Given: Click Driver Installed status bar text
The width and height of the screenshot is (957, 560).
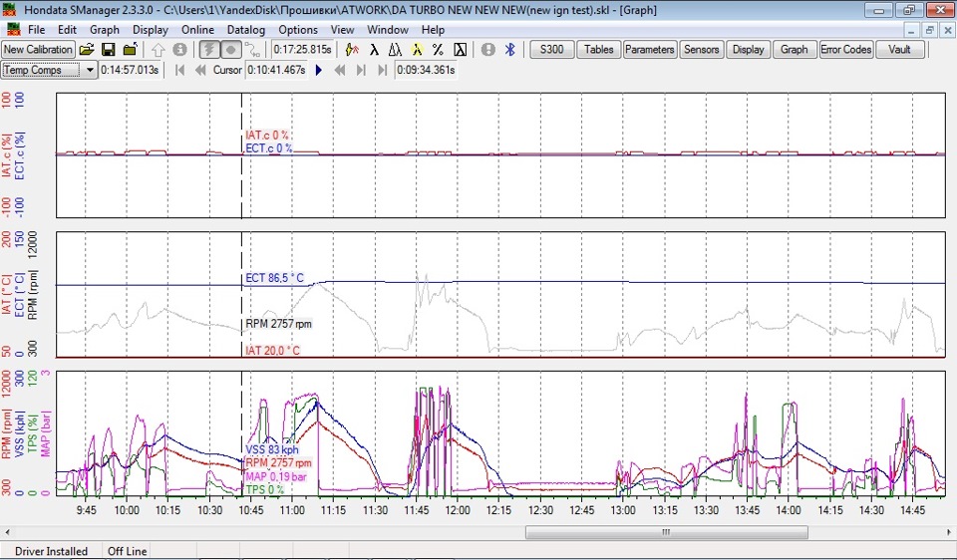Looking at the screenshot, I should coord(51,551).
